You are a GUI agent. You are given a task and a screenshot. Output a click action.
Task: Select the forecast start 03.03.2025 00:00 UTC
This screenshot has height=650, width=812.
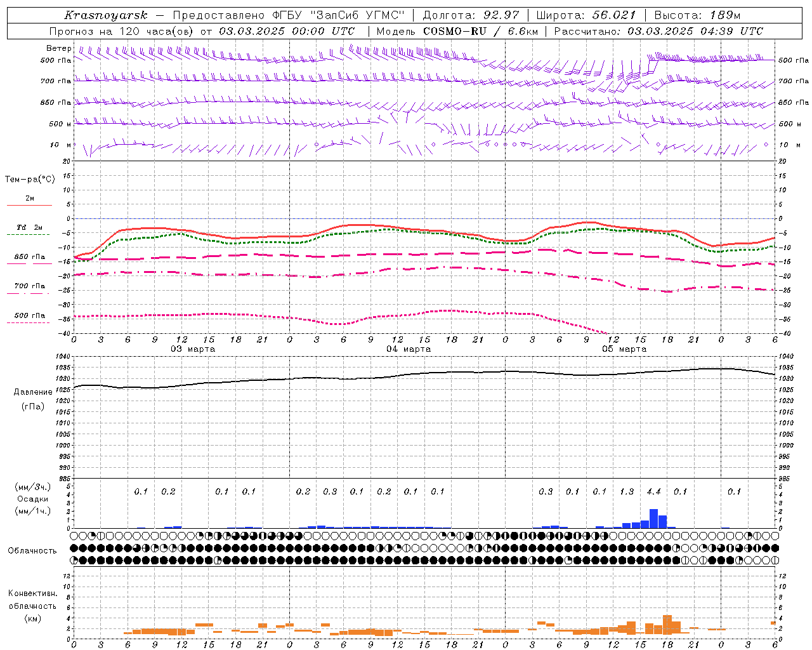(287, 31)
